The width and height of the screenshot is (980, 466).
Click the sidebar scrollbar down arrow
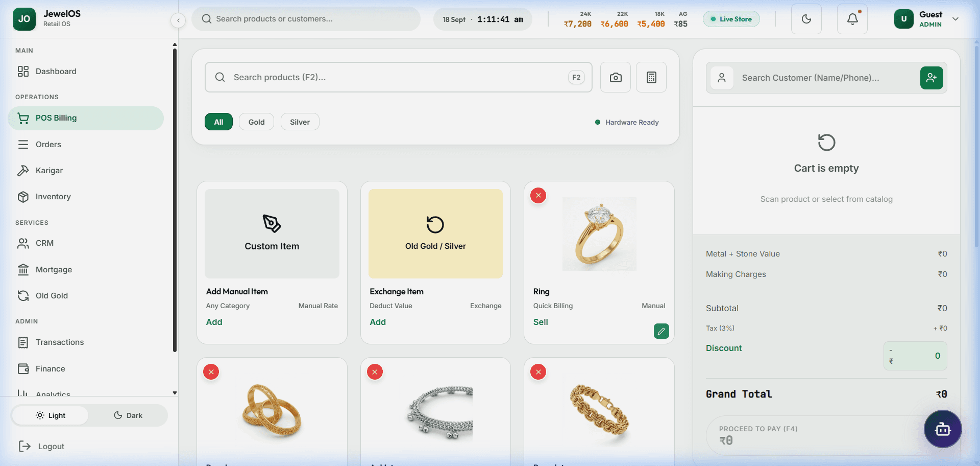click(175, 393)
